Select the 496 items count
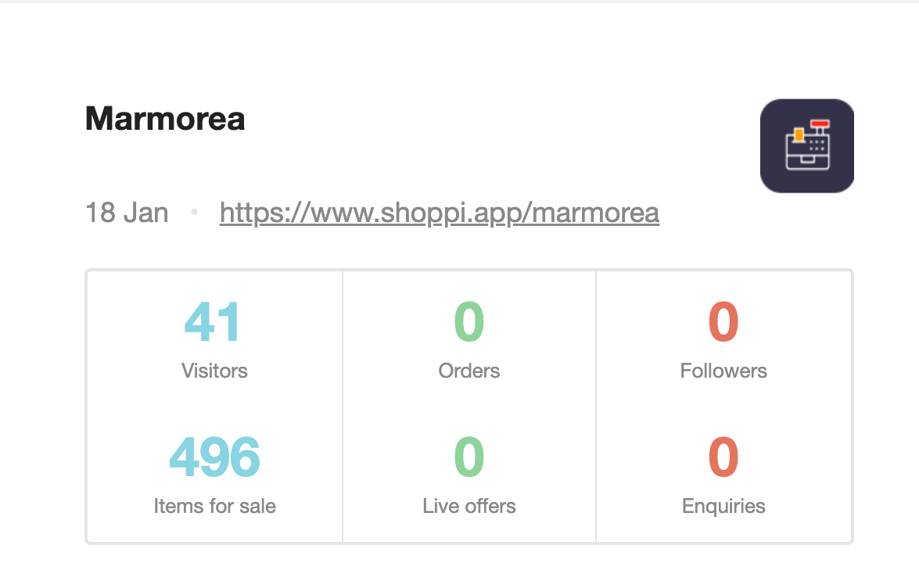 tap(214, 457)
